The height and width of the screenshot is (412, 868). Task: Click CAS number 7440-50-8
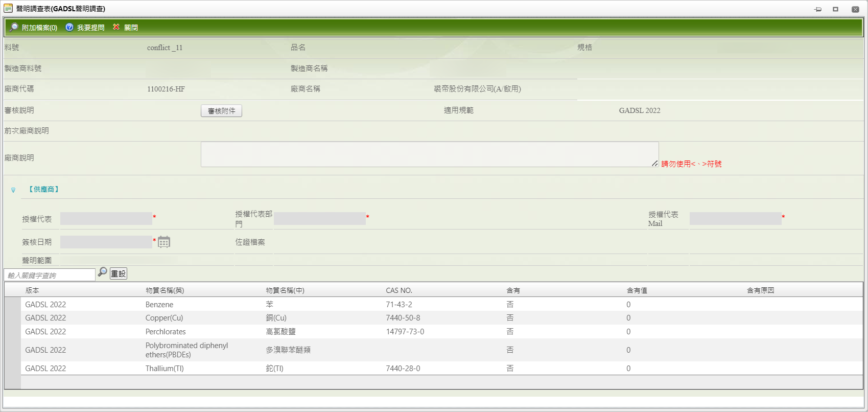pyautogui.click(x=403, y=318)
